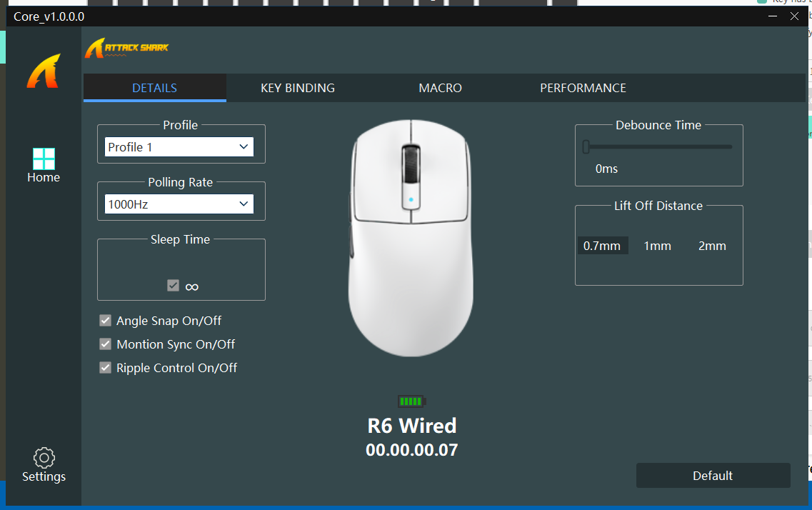
Task: Open the MACRO tab
Action: (440, 88)
